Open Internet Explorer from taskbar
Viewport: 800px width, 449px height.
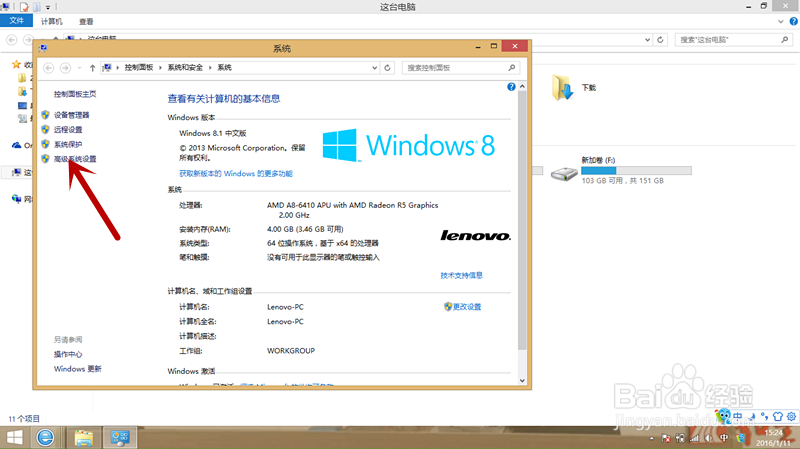(45, 438)
